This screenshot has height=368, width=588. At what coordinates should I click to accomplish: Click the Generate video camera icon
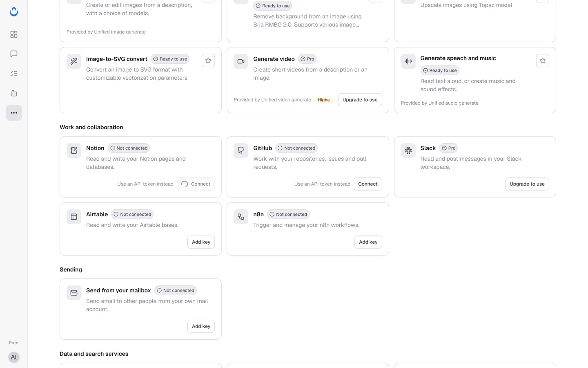click(x=241, y=61)
